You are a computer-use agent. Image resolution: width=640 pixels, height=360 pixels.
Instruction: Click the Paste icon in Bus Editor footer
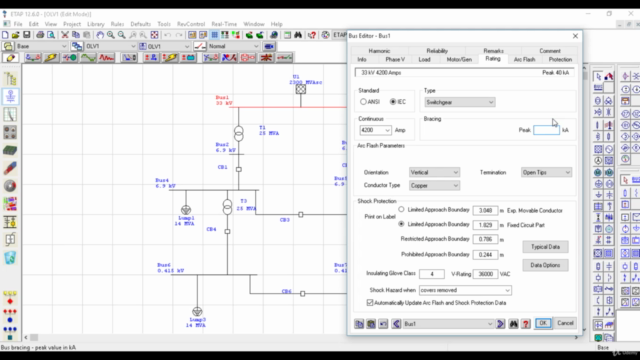tap(371, 324)
